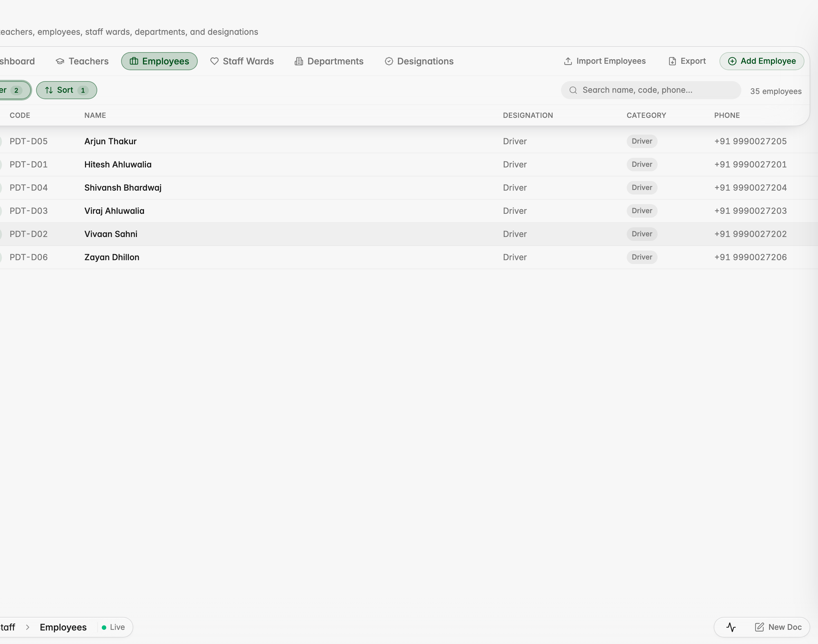818x644 pixels.
Task: Switch to the Staff Wards tab
Action: tap(242, 61)
